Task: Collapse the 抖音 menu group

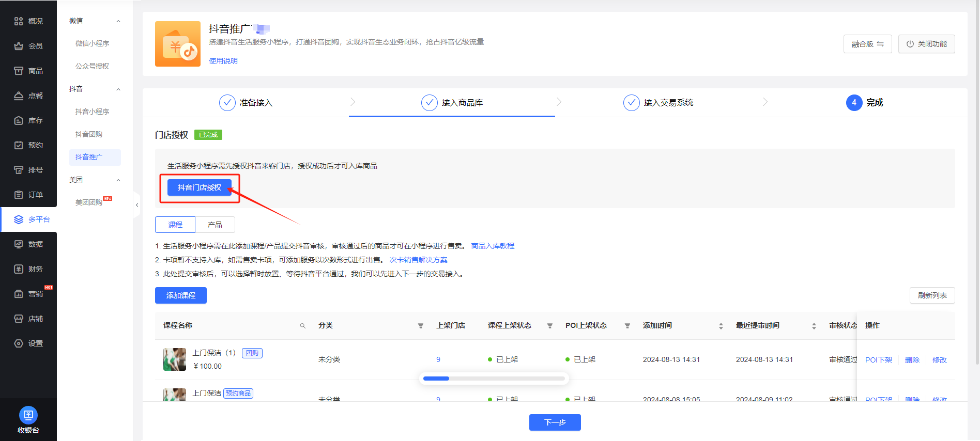Action: point(118,89)
